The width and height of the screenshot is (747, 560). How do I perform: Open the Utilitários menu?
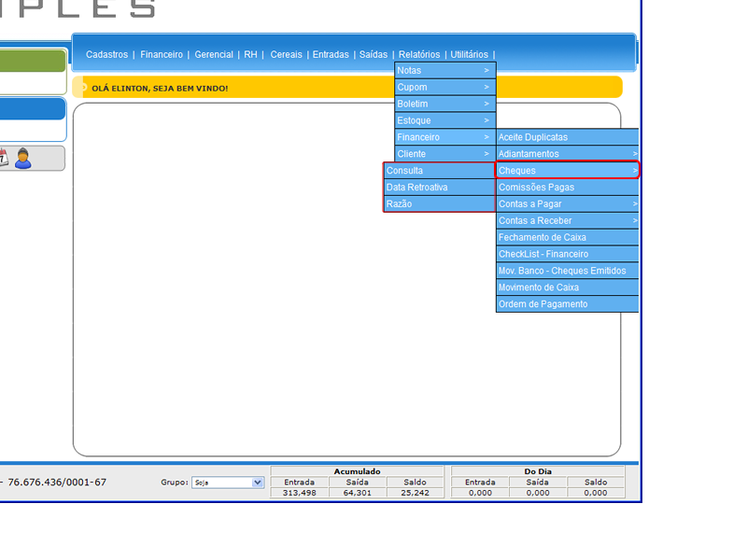(469, 54)
